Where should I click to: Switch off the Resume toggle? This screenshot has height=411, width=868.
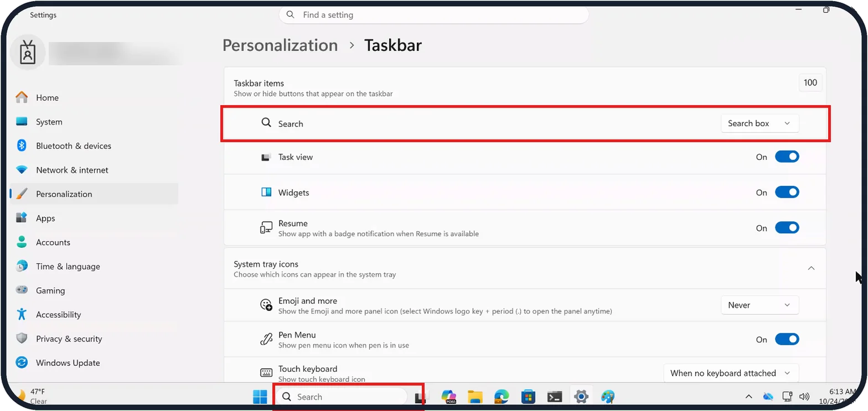[x=787, y=228]
